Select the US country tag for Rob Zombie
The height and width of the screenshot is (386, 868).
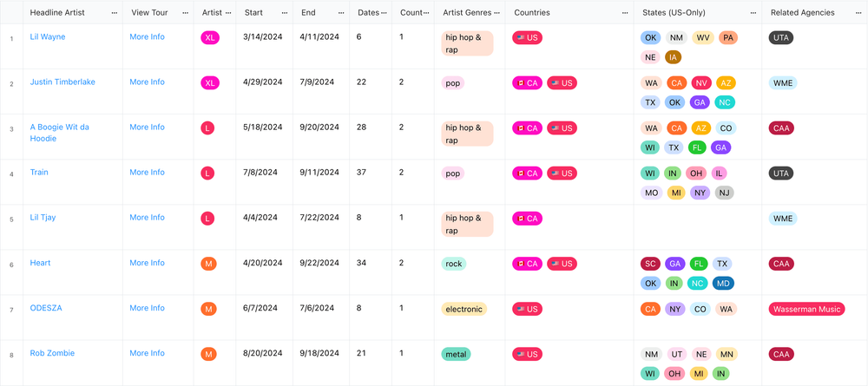tap(527, 354)
